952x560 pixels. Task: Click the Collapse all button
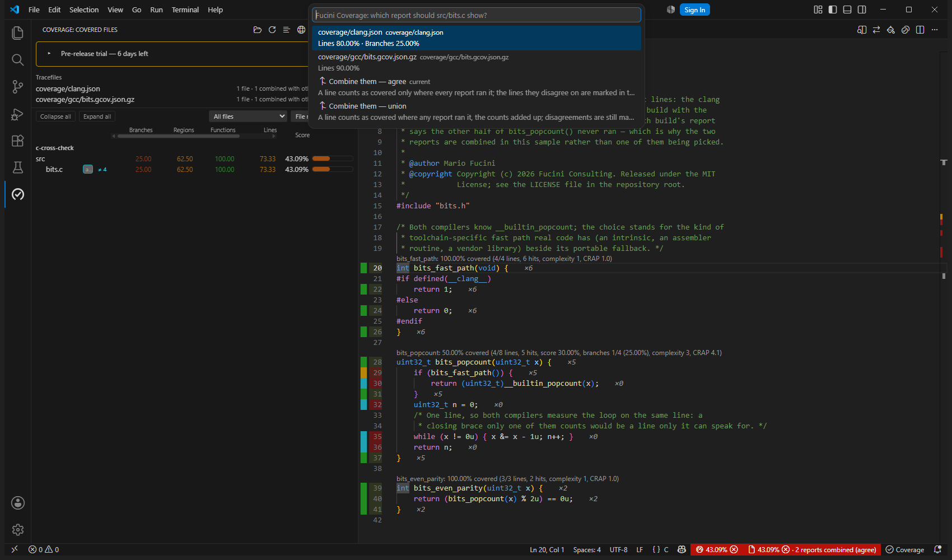(55, 116)
